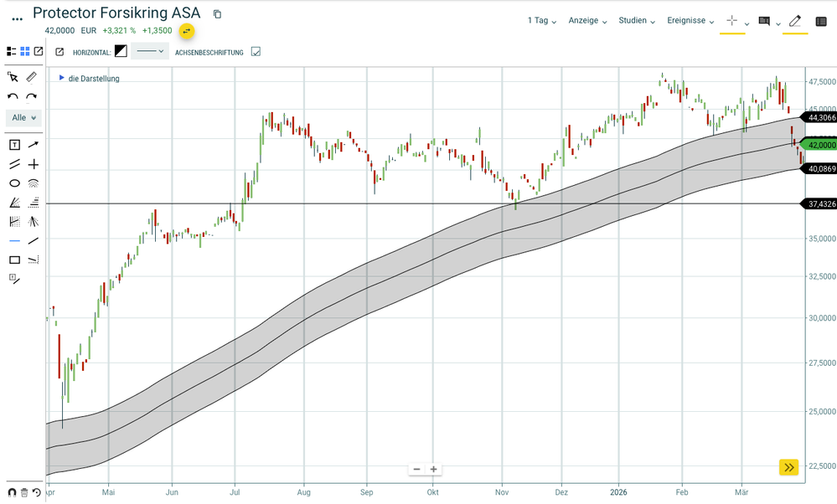Click the yellow swap currency button
Viewport: 837px width, 504px height.
(x=186, y=31)
